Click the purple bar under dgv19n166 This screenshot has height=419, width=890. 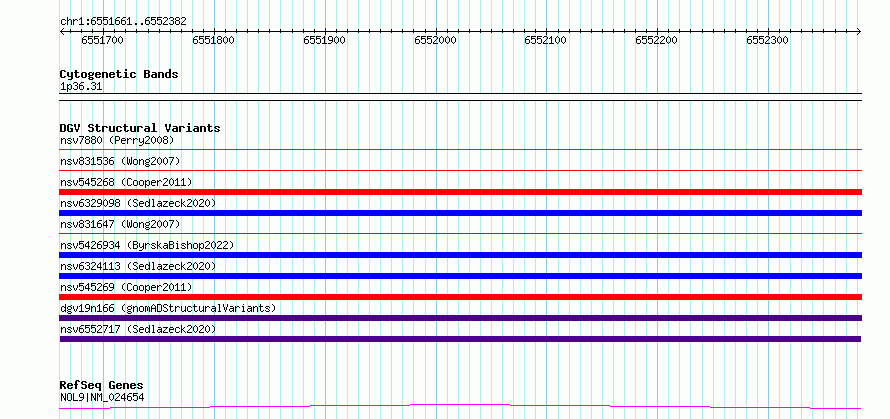(460, 318)
